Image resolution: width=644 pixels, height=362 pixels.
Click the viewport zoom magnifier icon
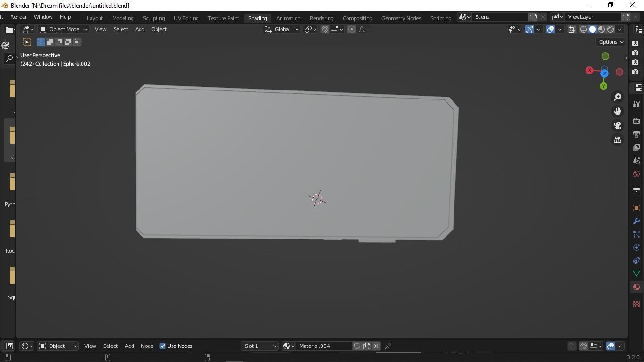pyautogui.click(x=618, y=97)
